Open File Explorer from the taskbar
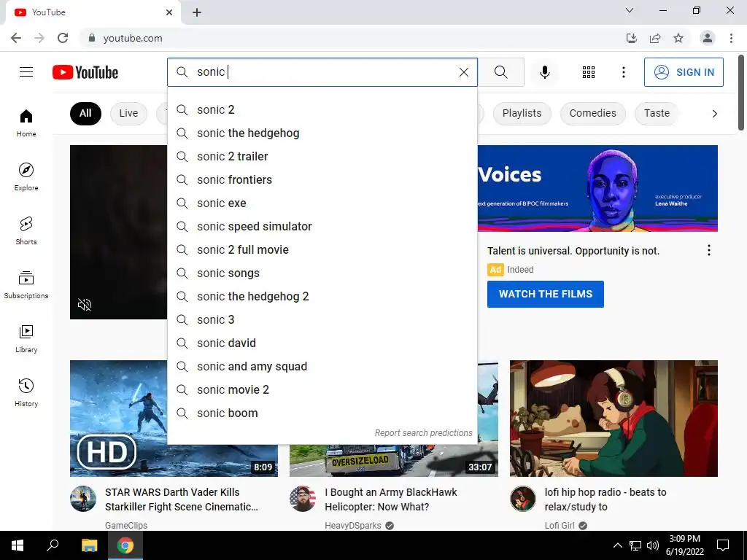The height and width of the screenshot is (560, 747). [x=89, y=545]
